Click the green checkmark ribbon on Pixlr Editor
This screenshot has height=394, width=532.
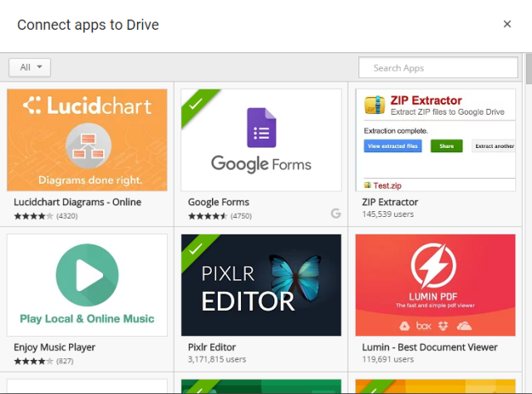[195, 248]
